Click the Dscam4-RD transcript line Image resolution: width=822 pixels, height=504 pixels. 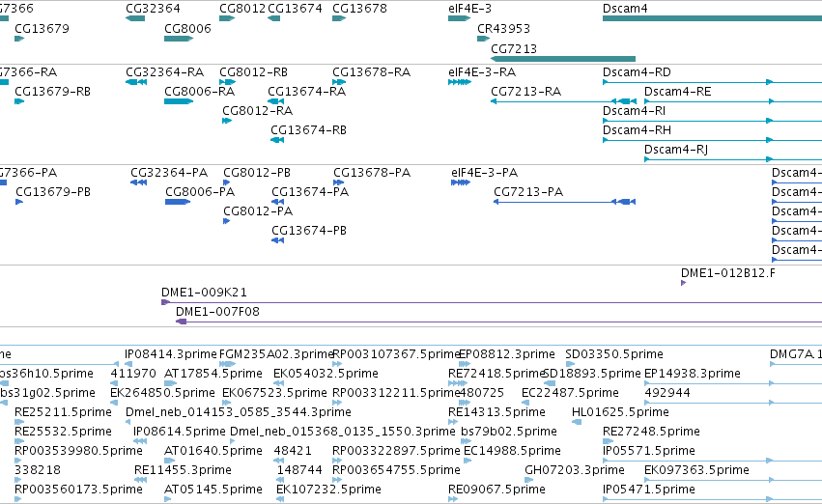[713, 82]
